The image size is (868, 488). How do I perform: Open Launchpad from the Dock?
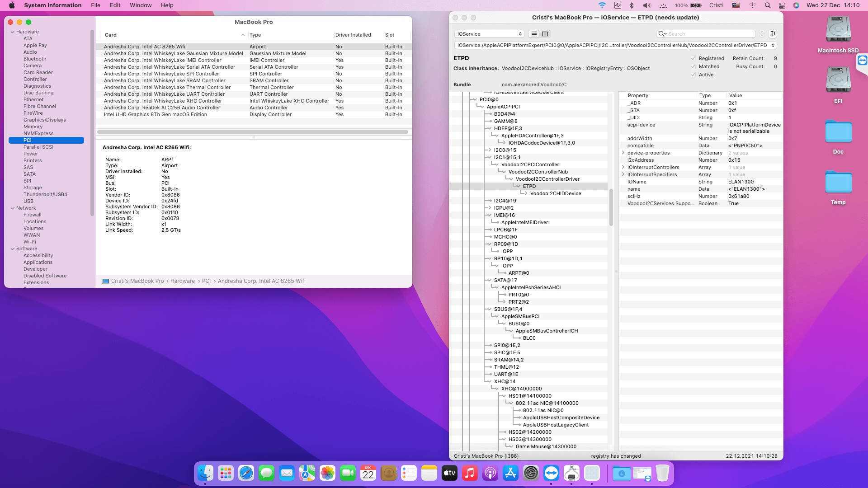(226, 473)
